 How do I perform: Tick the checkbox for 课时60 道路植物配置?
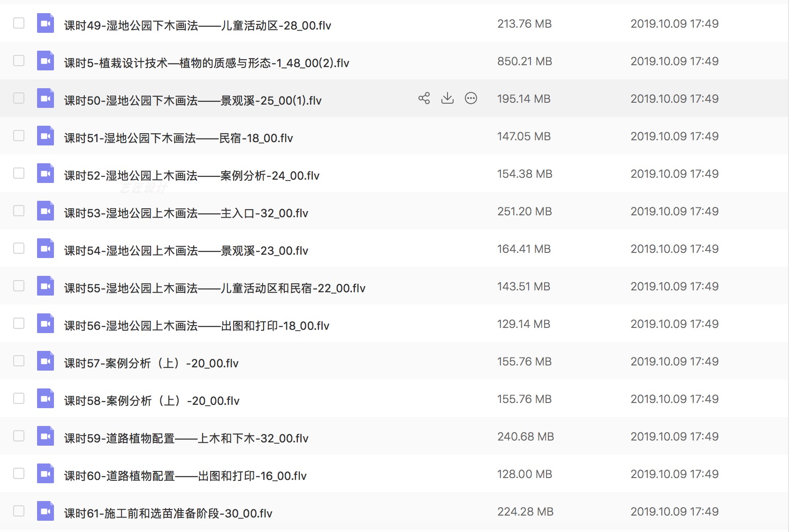[x=19, y=473]
